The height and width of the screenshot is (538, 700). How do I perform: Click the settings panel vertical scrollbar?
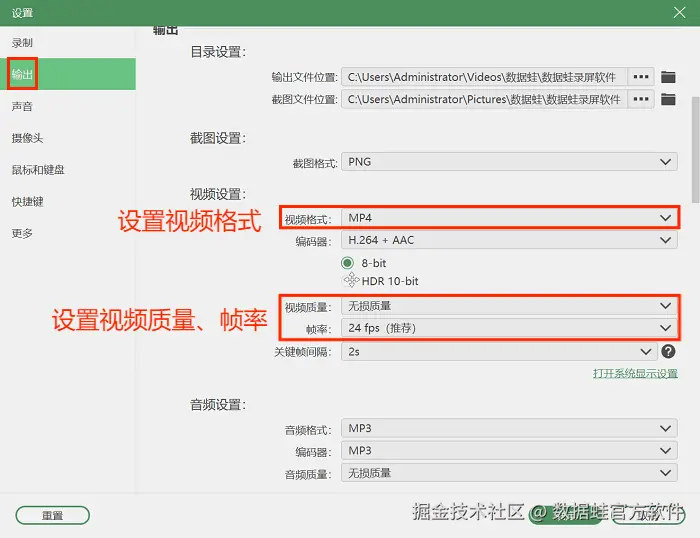coord(695,150)
